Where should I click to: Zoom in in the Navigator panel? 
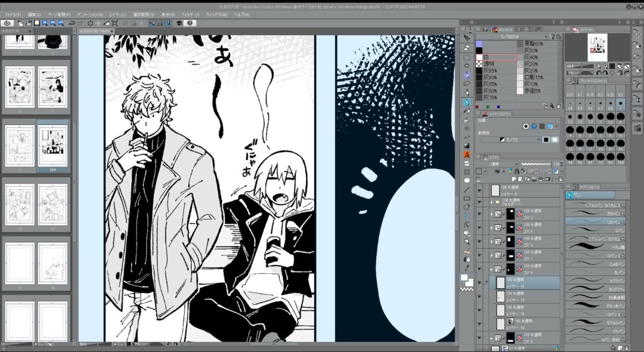tap(605, 66)
